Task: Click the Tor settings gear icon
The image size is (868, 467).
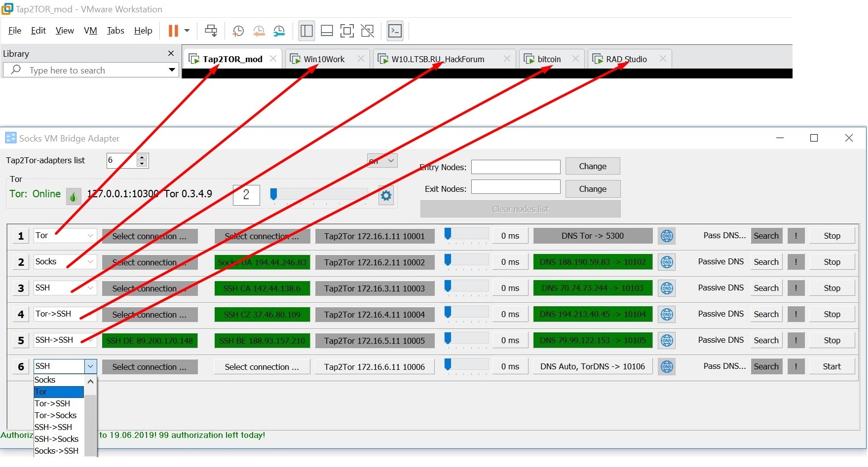Action: [x=386, y=196]
